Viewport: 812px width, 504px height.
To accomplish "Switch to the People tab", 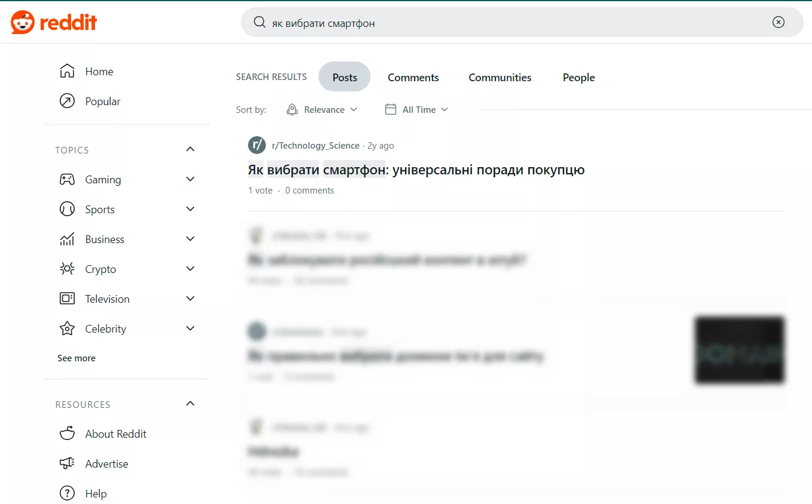I will [579, 77].
